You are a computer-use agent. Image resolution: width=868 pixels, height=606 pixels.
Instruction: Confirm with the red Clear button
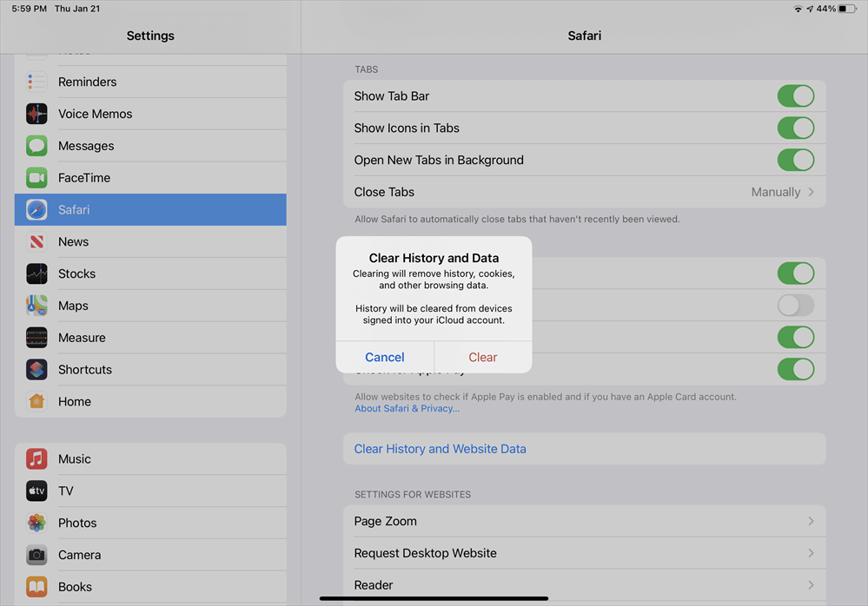[x=482, y=357]
